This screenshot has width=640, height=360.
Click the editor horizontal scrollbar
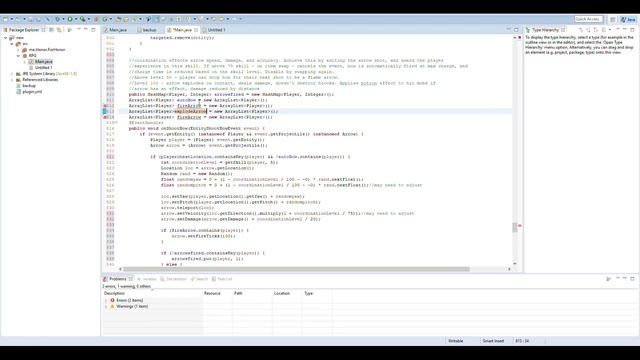pyautogui.click(x=296, y=269)
